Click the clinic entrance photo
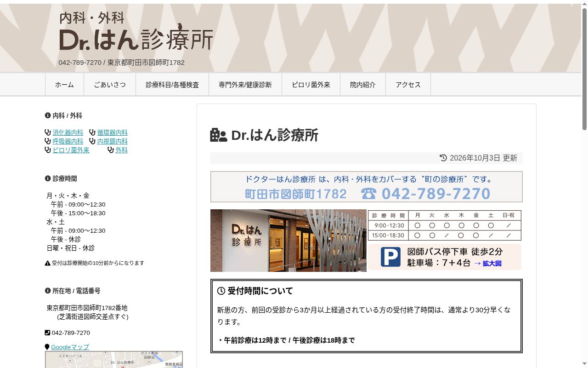588x368 pixels. (288, 241)
